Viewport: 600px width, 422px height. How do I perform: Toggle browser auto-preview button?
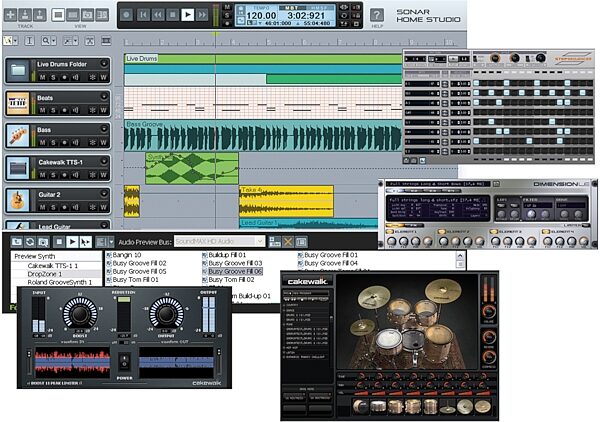85,242
